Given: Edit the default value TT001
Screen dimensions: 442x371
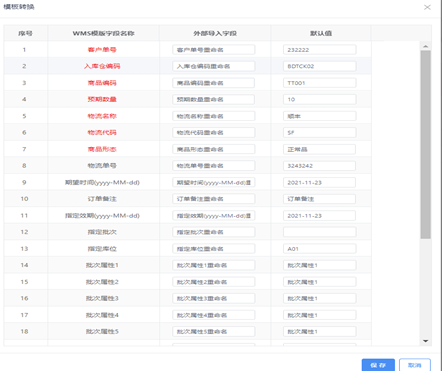Looking at the screenshot, I should tap(320, 83).
